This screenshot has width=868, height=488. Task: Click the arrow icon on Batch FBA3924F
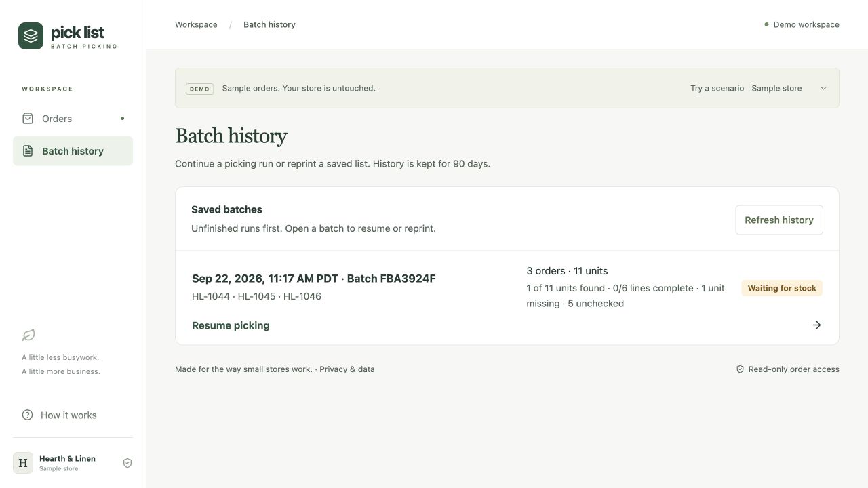[x=816, y=325]
